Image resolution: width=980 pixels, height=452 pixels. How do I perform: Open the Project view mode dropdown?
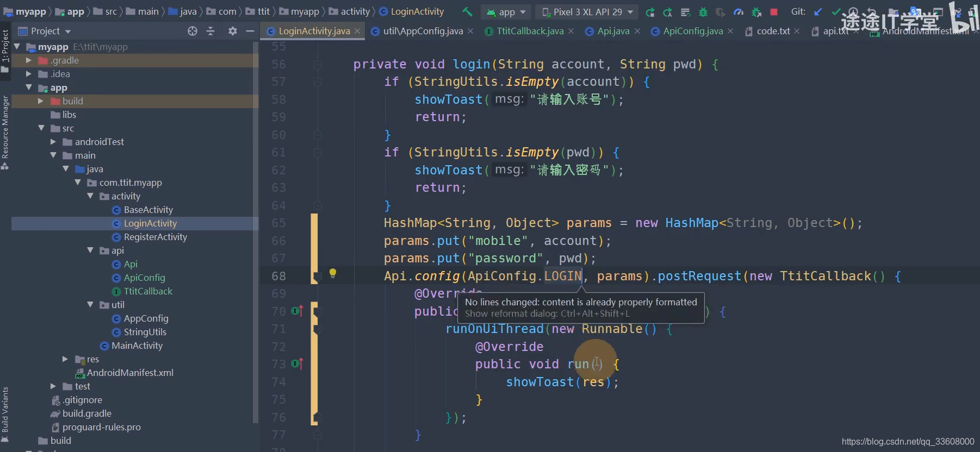click(45, 31)
